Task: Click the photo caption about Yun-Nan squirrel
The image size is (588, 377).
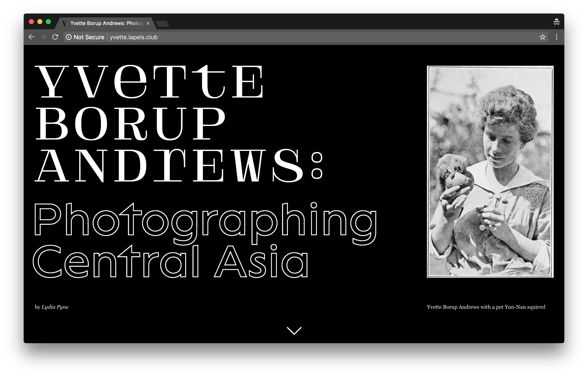Action: 486,307
